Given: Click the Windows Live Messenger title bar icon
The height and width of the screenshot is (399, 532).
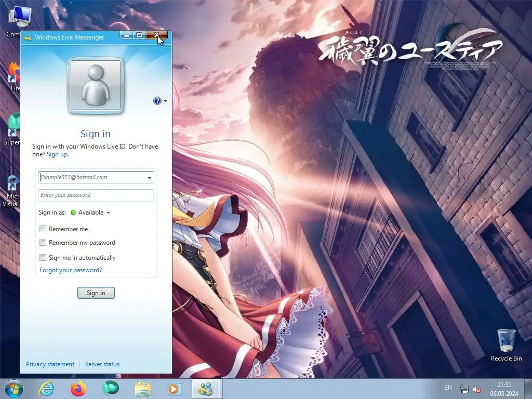Looking at the screenshot, I should pyautogui.click(x=28, y=37).
